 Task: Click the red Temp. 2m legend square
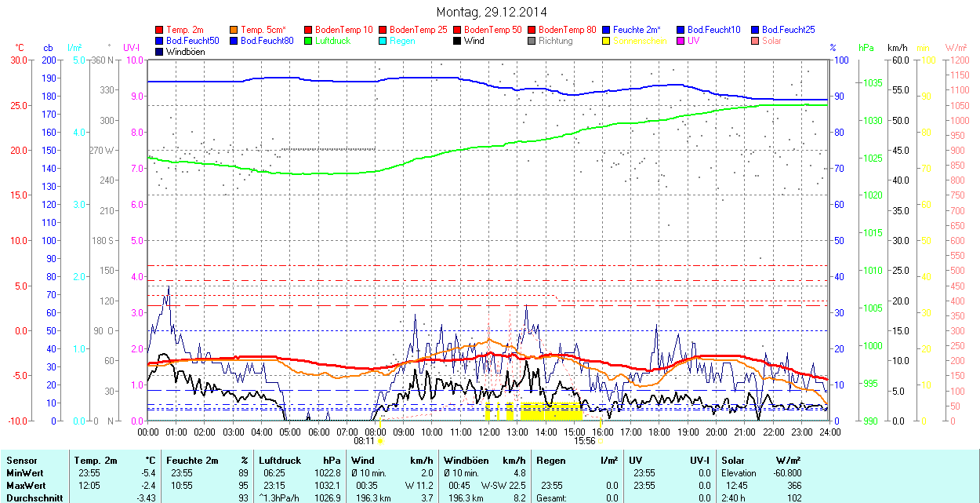(160, 30)
